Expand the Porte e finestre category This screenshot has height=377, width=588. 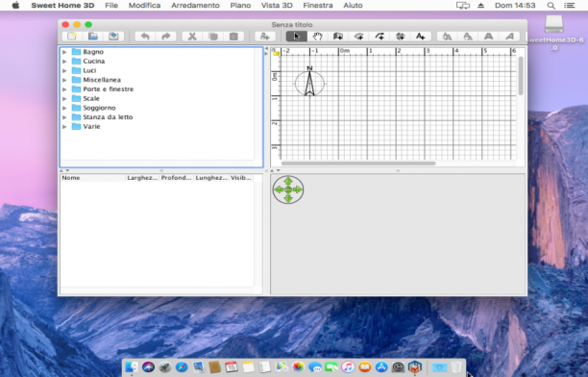pyautogui.click(x=64, y=89)
